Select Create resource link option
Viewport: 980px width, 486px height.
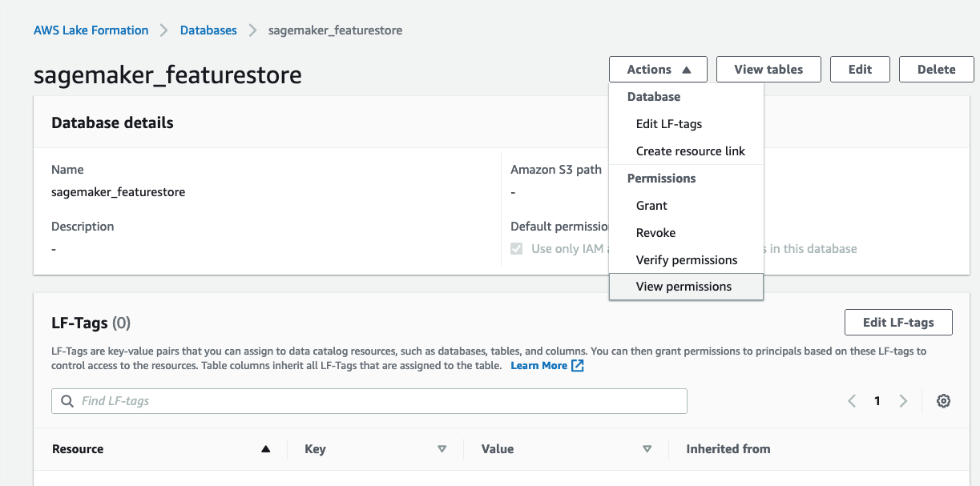coord(690,151)
